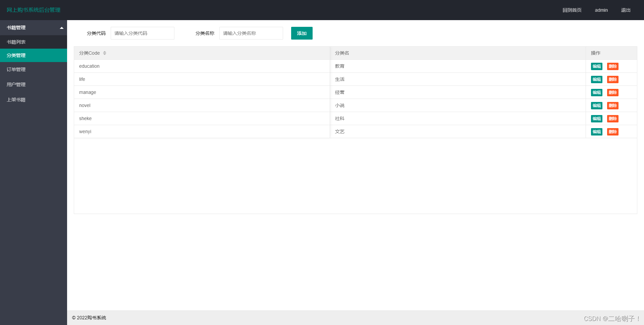Select the manage code cell
644x325 pixels.
pyautogui.click(x=202, y=92)
